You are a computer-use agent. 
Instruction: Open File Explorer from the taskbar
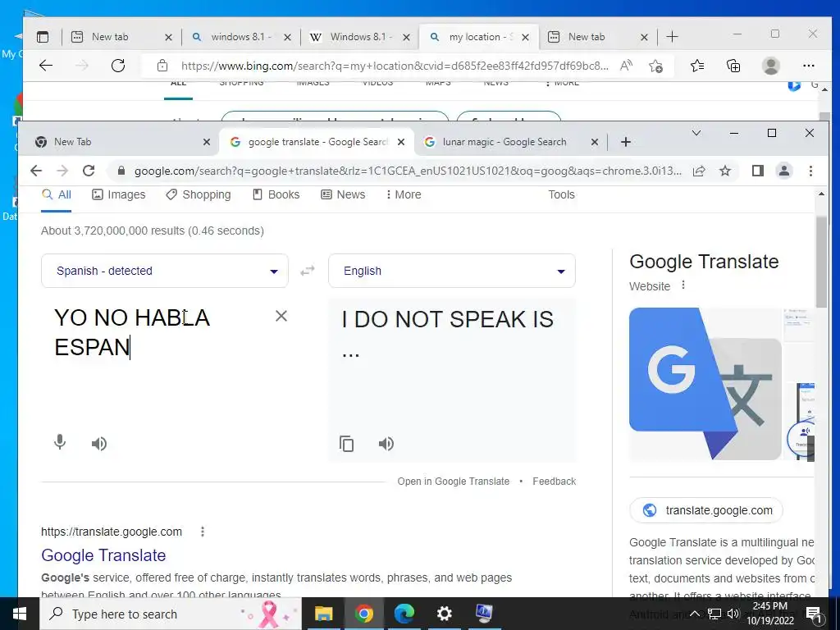point(323,614)
